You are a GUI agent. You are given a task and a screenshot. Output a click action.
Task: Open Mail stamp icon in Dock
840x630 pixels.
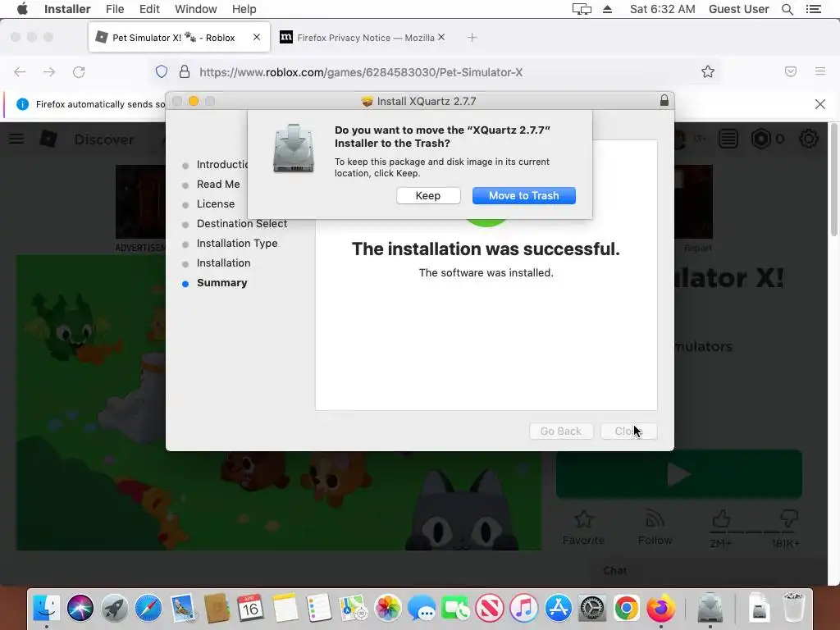(x=183, y=608)
